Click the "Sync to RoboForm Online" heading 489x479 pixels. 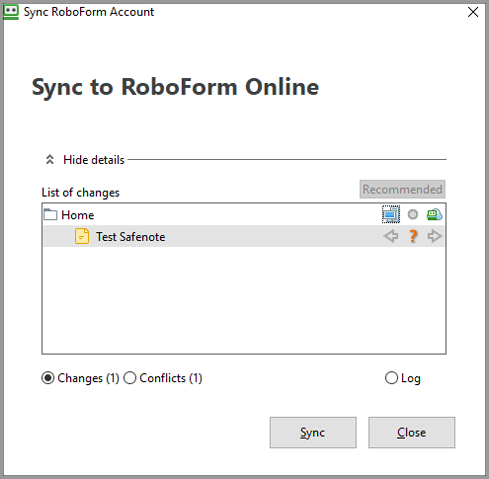click(x=175, y=87)
